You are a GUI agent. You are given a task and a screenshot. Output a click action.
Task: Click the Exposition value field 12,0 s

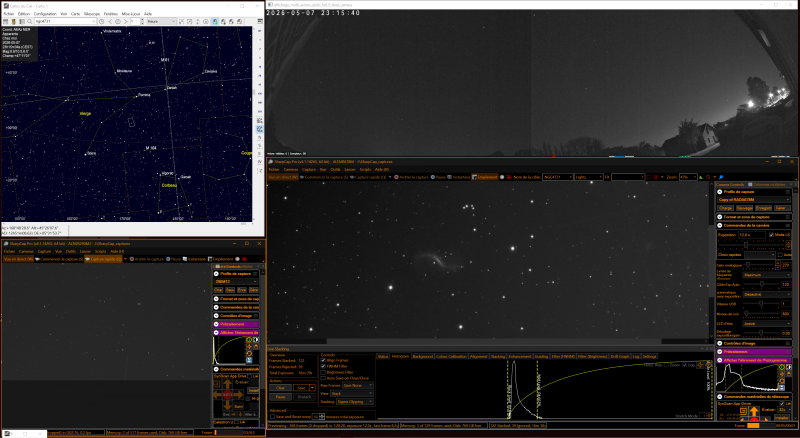click(x=752, y=235)
